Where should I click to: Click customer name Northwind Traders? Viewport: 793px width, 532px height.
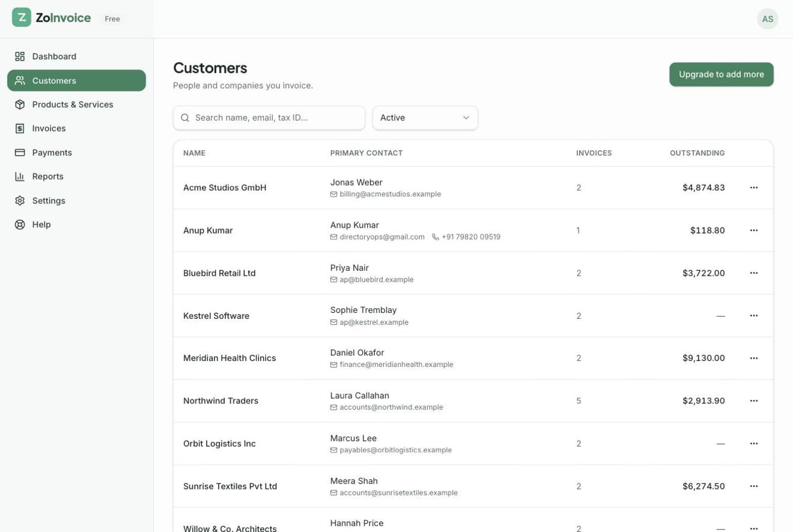pyautogui.click(x=220, y=401)
